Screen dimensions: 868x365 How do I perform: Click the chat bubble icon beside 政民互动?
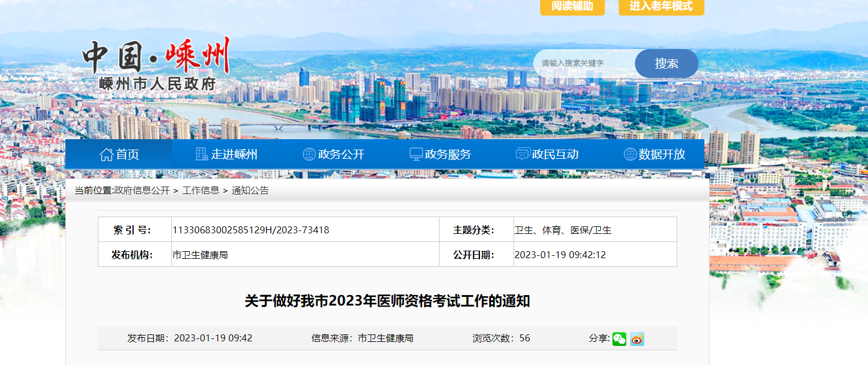(x=522, y=154)
